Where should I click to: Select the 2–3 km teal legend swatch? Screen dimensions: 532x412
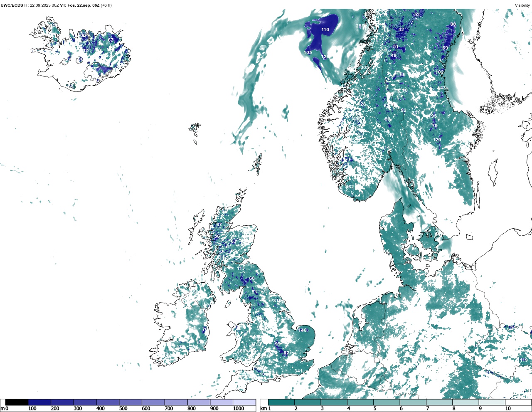coord(308,402)
